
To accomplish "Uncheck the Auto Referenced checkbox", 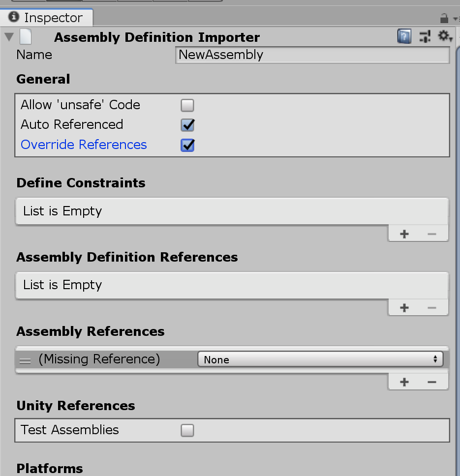I will pyautogui.click(x=187, y=125).
